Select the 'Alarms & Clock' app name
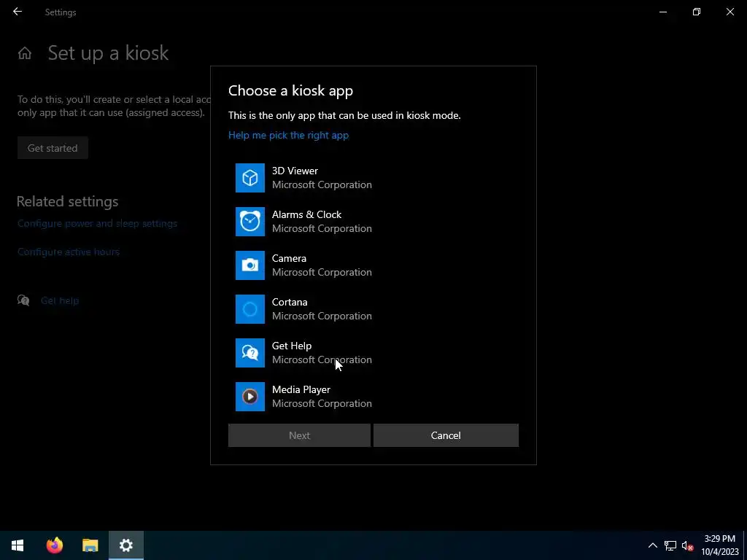Screen dimensions: 747x560 click(306, 215)
